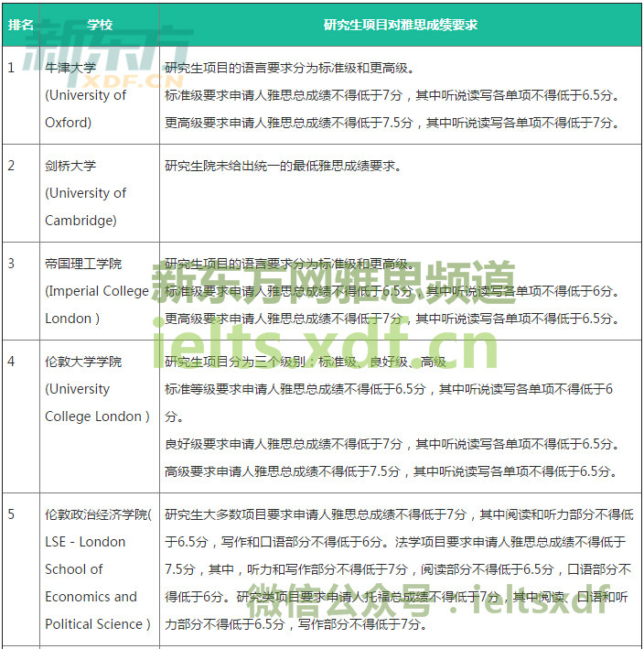Click the text LSE - London
The image size is (644, 649).
[85, 542]
